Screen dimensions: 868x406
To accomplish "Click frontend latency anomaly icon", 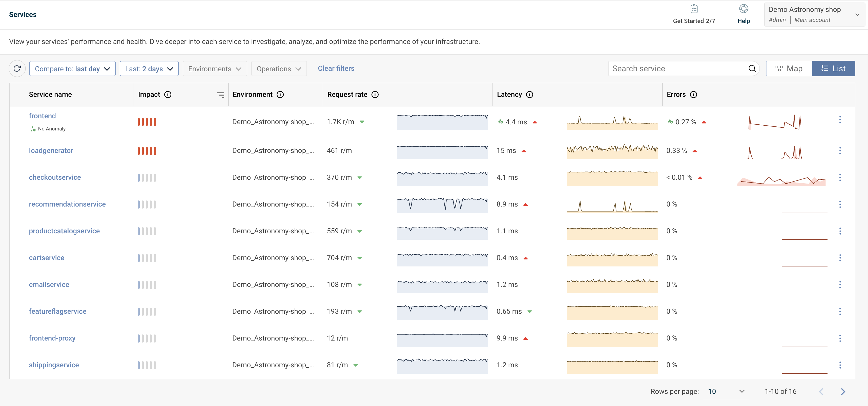I will click(500, 122).
